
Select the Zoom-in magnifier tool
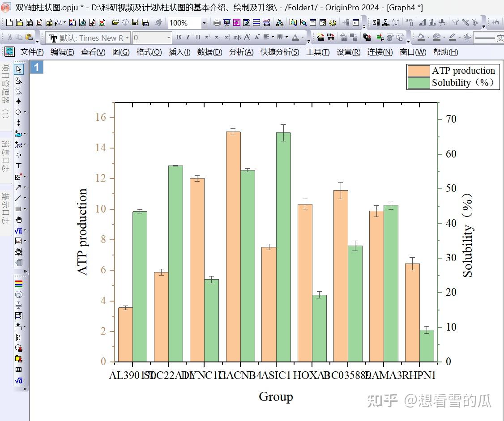19,81
